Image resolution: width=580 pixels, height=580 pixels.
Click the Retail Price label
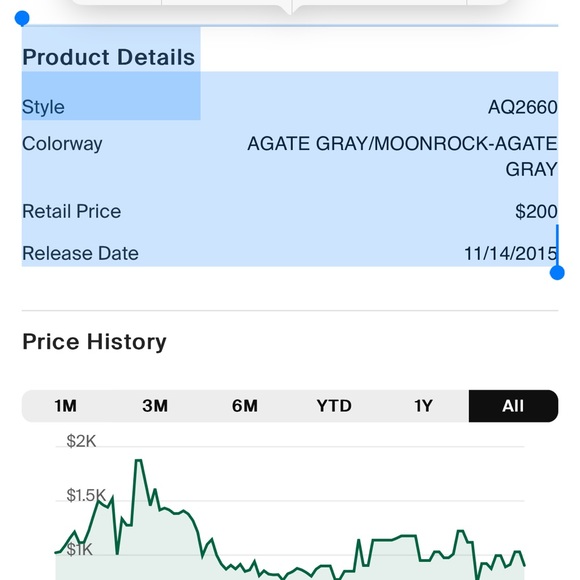(x=72, y=212)
